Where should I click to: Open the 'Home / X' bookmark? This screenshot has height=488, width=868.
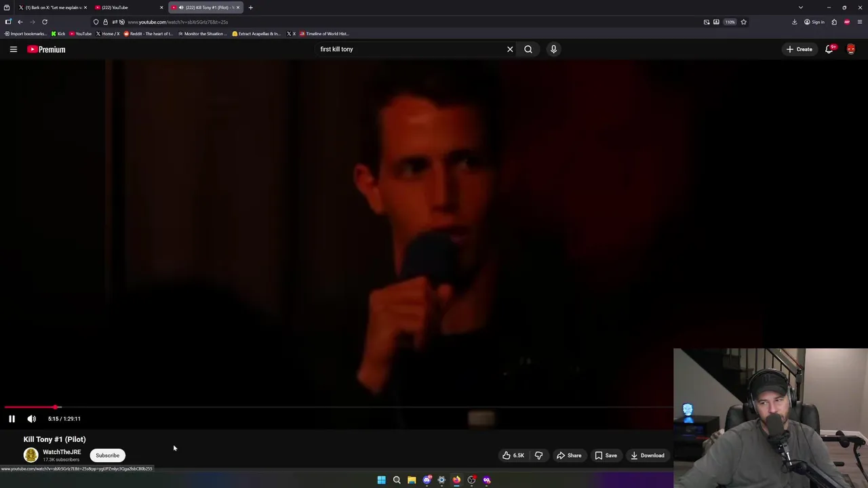tap(108, 33)
